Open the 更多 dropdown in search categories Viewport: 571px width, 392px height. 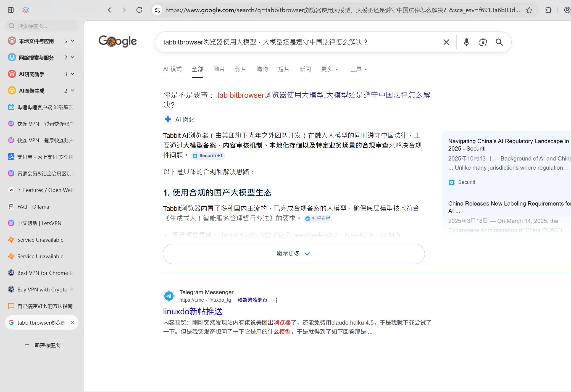tap(329, 69)
